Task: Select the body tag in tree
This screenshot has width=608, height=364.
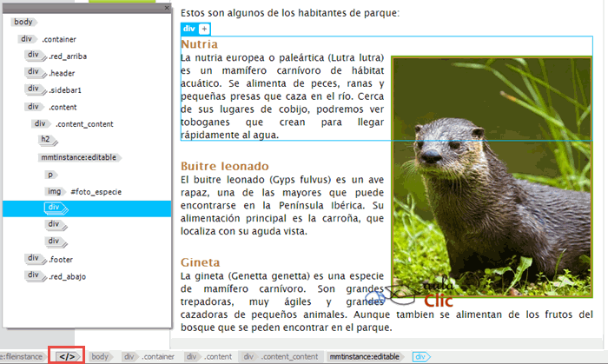Action: pyautogui.click(x=23, y=23)
